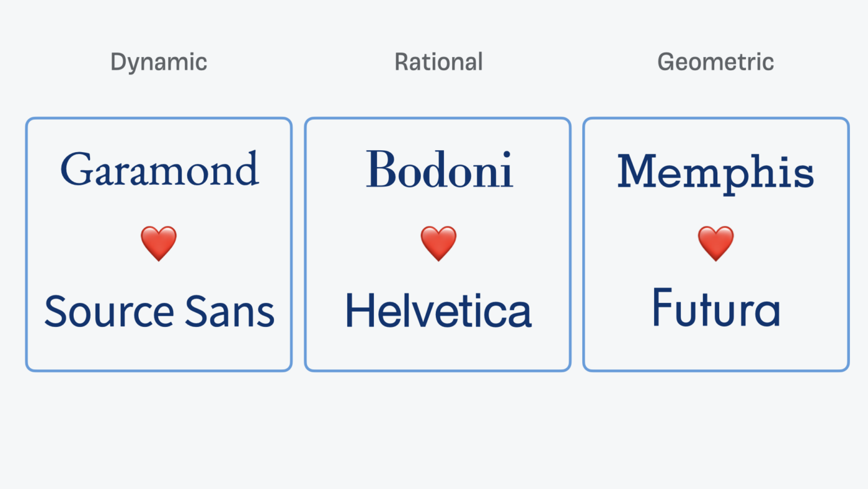This screenshot has width=868, height=489.
Task: Select the card pairing Bodoni with Helvetica
Action: [x=438, y=244]
